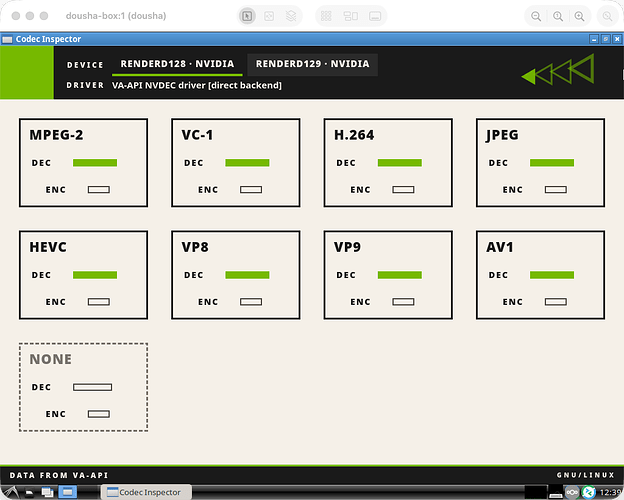The height and width of the screenshot is (500, 624).
Task: Reset zoom with the actual-size magnifier
Action: tap(558, 16)
